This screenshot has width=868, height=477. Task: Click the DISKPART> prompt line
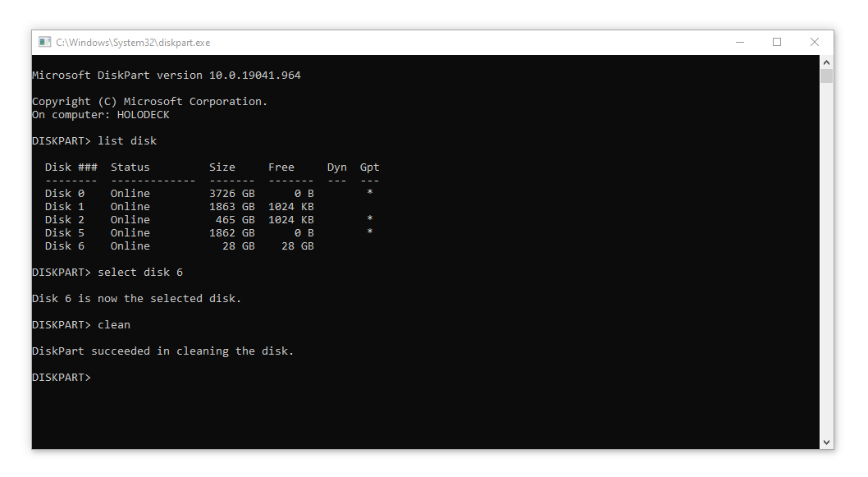(61, 377)
